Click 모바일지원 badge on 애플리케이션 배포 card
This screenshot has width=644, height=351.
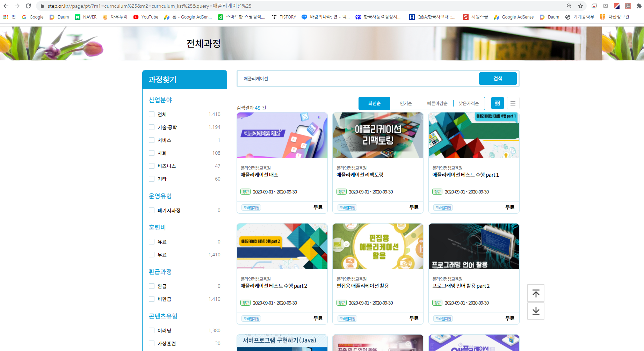pyautogui.click(x=251, y=207)
